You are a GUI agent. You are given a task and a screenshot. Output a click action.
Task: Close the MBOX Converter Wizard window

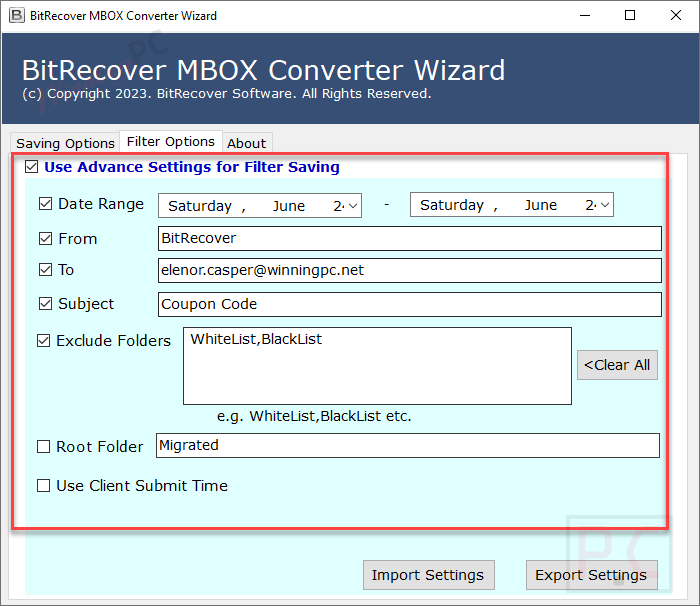[676, 16]
